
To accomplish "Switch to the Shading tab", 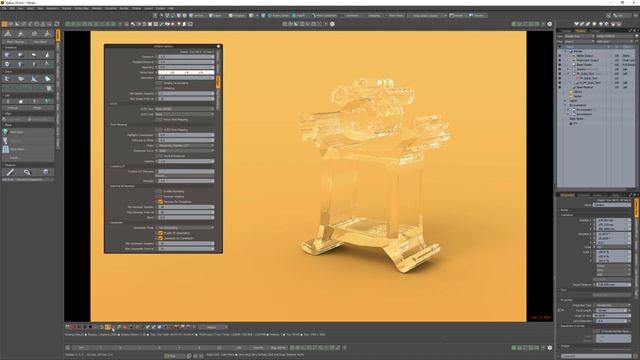I will click(x=580, y=31).
